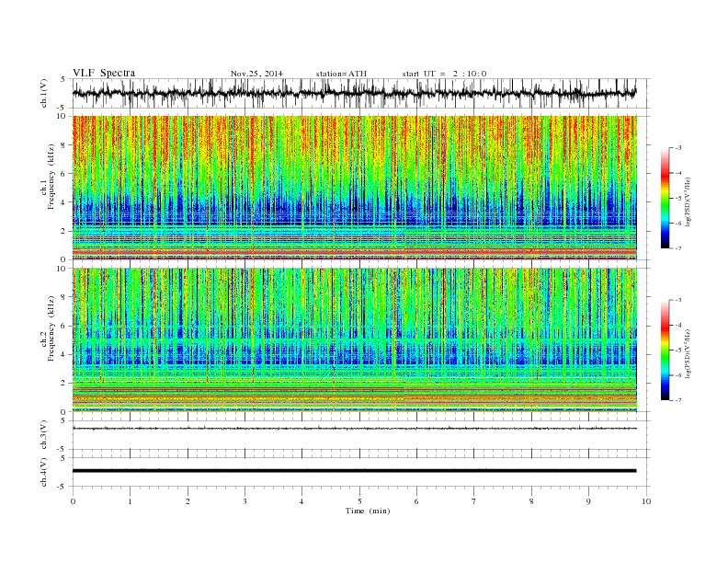Click the "Time (min)" axis label

click(x=368, y=511)
